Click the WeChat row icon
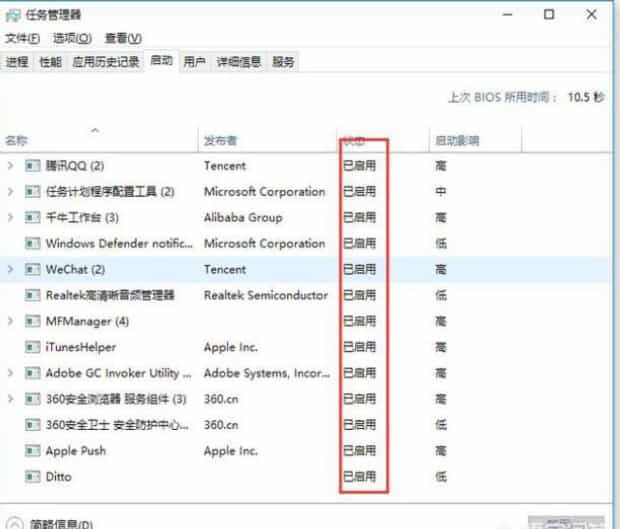Screen dimensions: 620x529 point(32,270)
